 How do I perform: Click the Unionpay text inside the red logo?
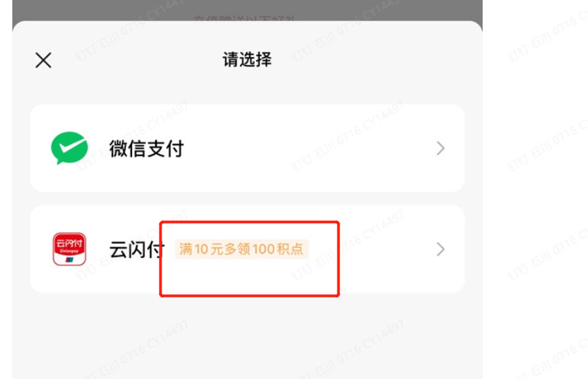point(69,251)
